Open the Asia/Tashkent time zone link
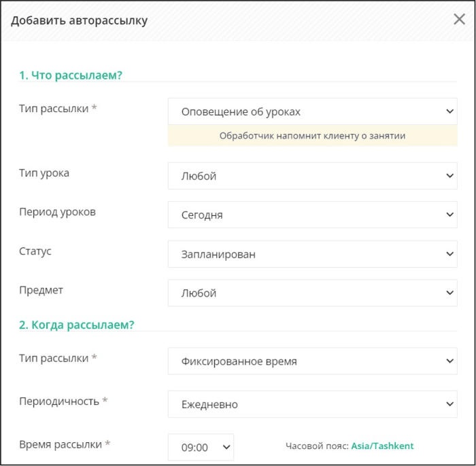The width and height of the screenshot is (476, 466). click(382, 446)
